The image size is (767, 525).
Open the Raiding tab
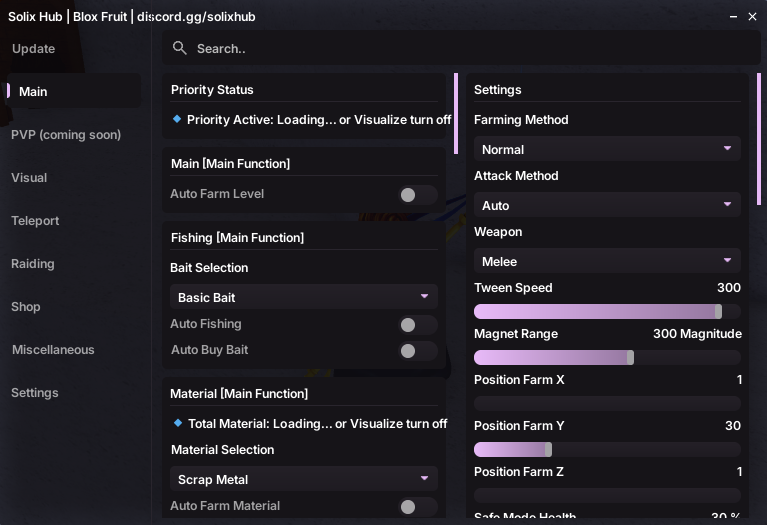click(x=32, y=264)
